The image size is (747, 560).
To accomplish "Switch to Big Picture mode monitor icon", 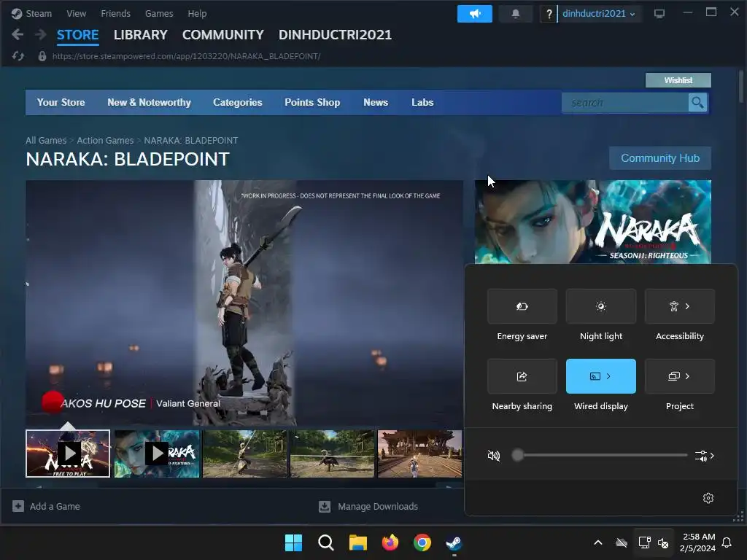I will [x=659, y=14].
